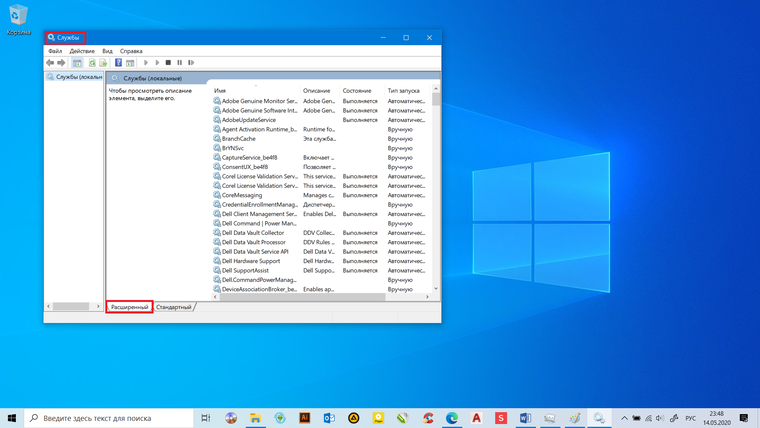Select the CoreMessaging service
This screenshot has width=760, height=428.
(x=321, y=195)
